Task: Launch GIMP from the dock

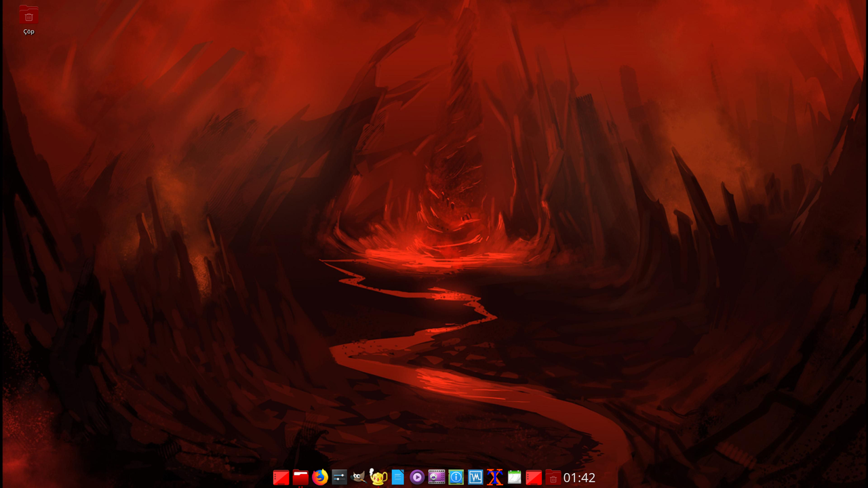Action: tap(359, 478)
